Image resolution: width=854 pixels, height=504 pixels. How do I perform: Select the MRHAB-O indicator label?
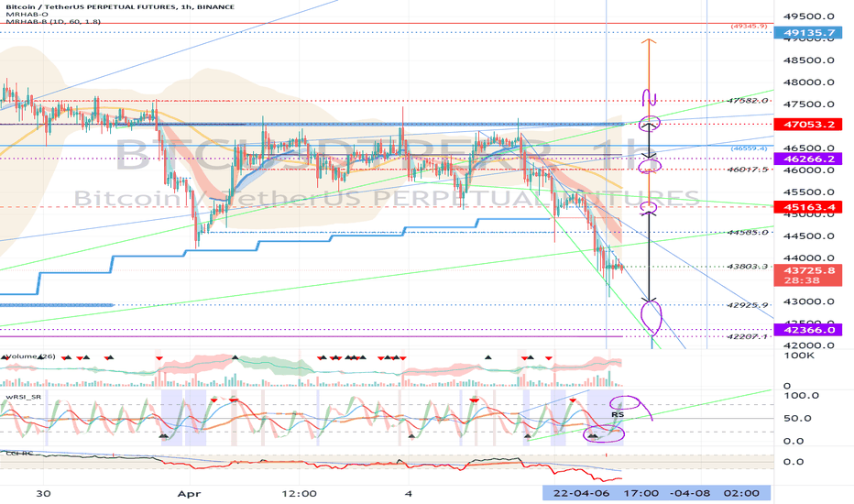click(27, 14)
